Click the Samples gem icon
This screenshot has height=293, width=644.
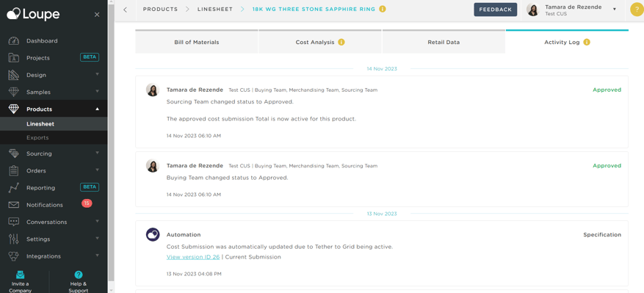(13, 92)
